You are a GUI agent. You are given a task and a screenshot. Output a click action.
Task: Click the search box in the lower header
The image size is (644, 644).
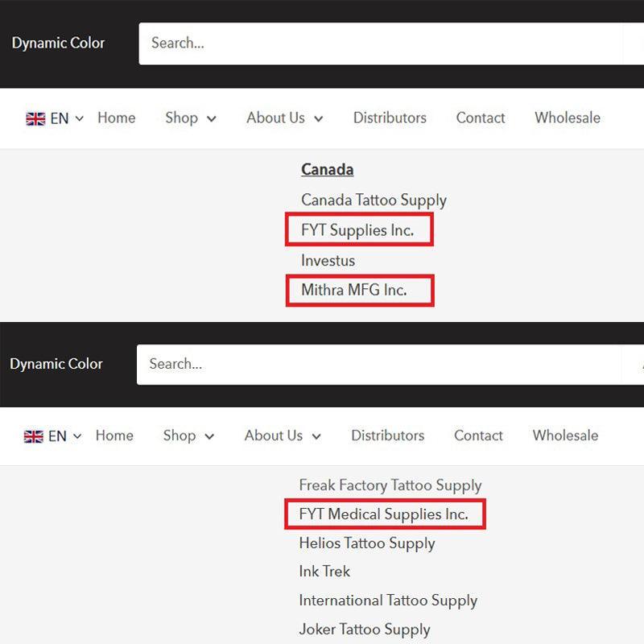378,364
